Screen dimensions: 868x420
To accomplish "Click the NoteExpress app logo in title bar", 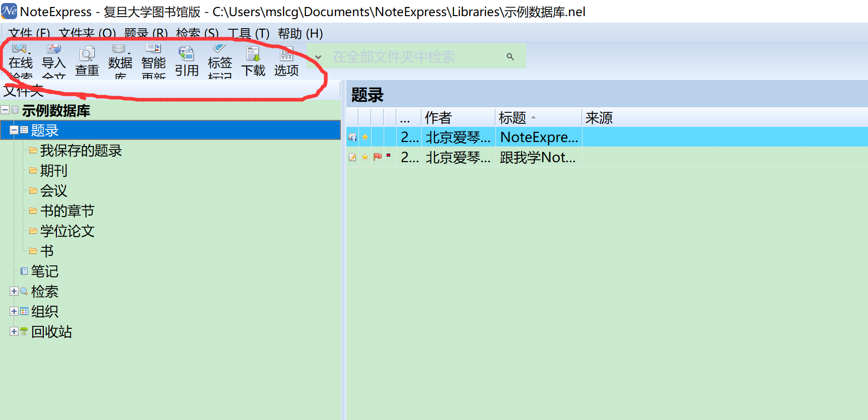I will 9,11.
